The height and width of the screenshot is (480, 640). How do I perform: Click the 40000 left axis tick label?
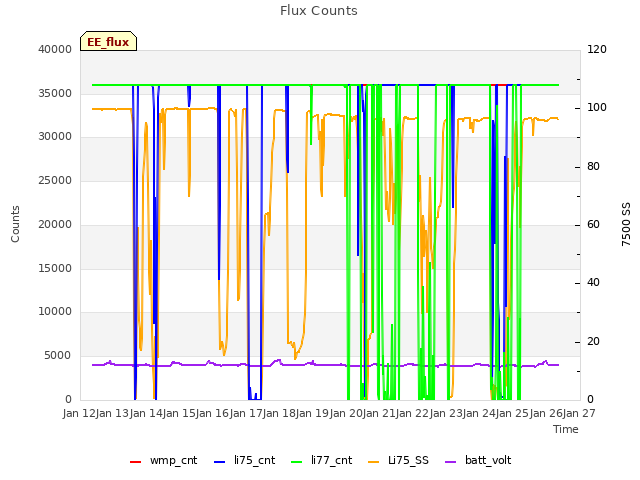tap(55, 49)
